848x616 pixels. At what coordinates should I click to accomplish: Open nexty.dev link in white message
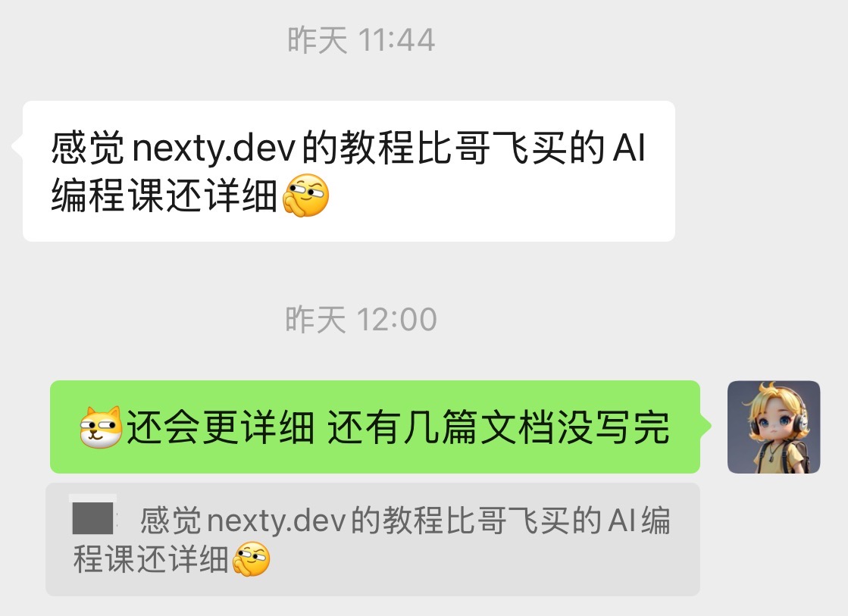coord(214,149)
